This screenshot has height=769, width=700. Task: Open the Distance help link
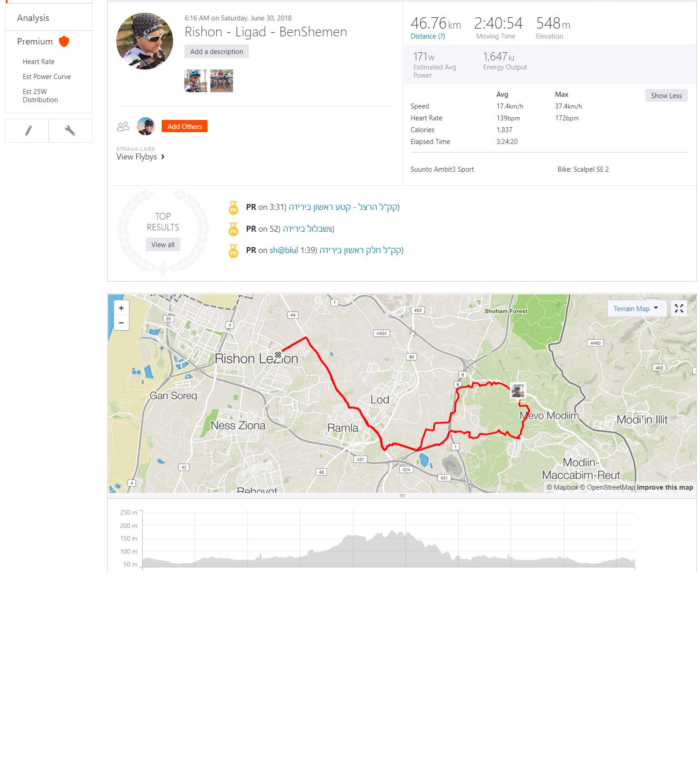(x=427, y=36)
